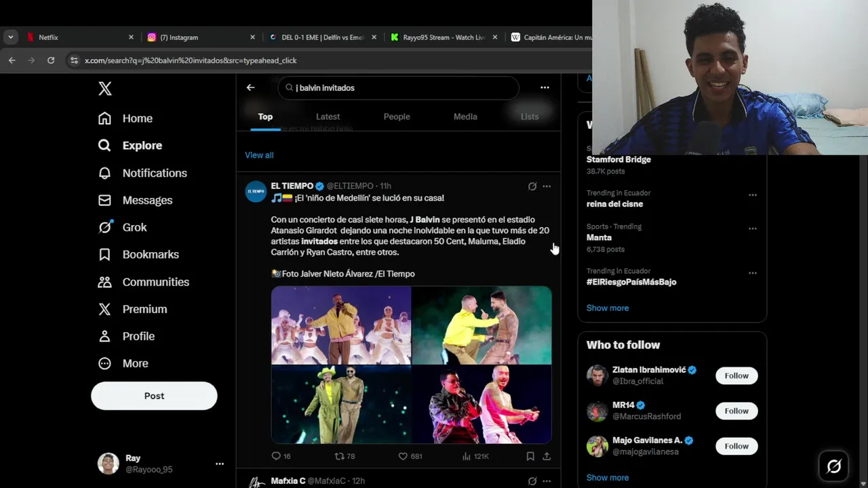This screenshot has width=868, height=488.
Task: Follow Zlatan Ibrahimović
Action: coord(736,375)
